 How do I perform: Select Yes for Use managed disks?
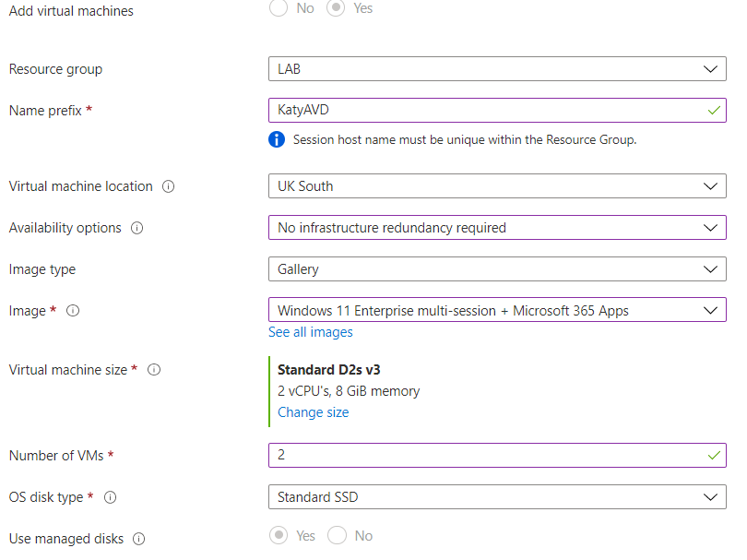[278, 536]
